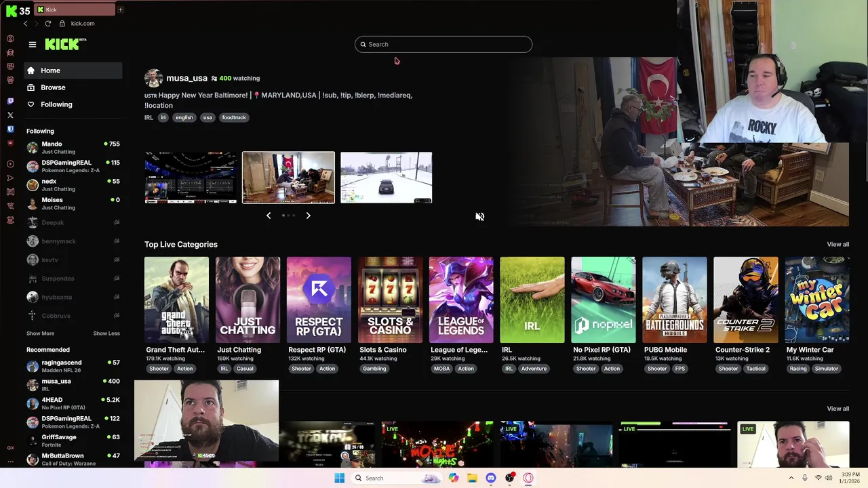Click the Kick search field
The image size is (868, 488).
[x=443, y=44]
